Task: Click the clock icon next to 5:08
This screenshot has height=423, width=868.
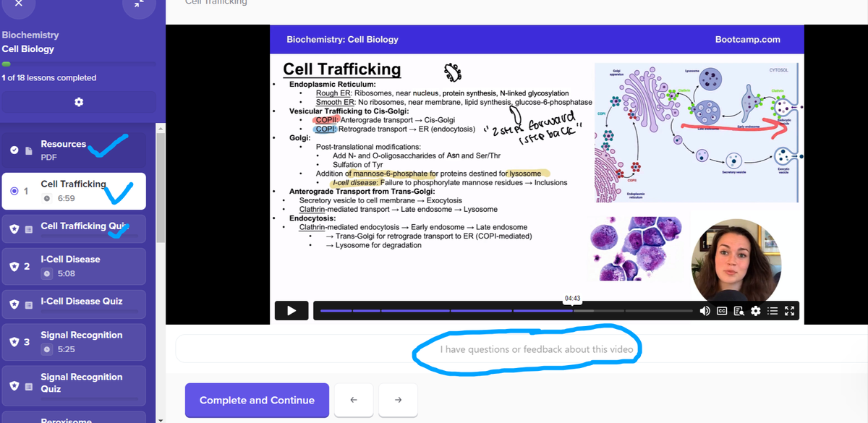Action: [x=46, y=273]
